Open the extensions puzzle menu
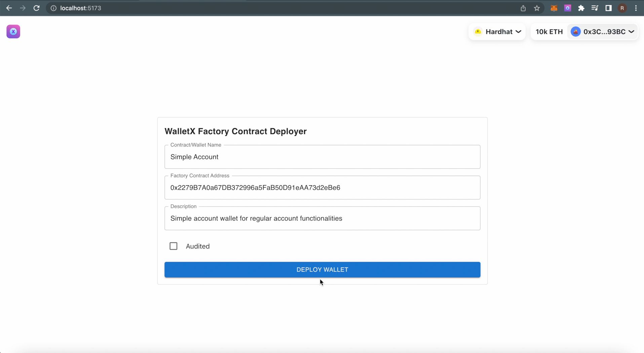The height and width of the screenshot is (353, 644). [x=581, y=8]
